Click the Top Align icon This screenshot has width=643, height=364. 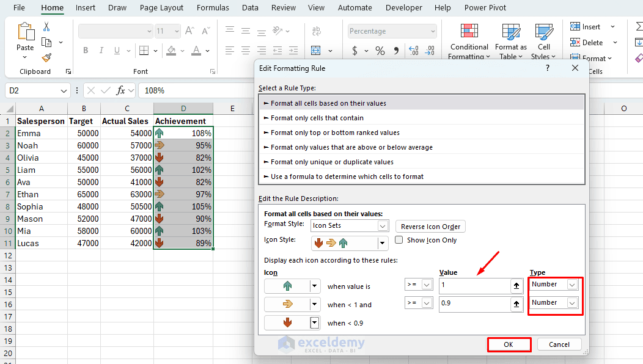pyautogui.click(x=230, y=30)
